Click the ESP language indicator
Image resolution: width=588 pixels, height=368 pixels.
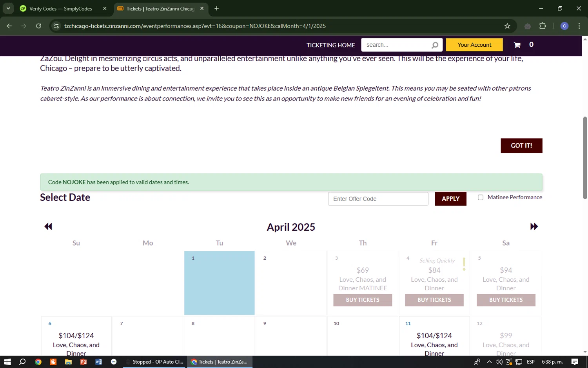[x=531, y=362]
